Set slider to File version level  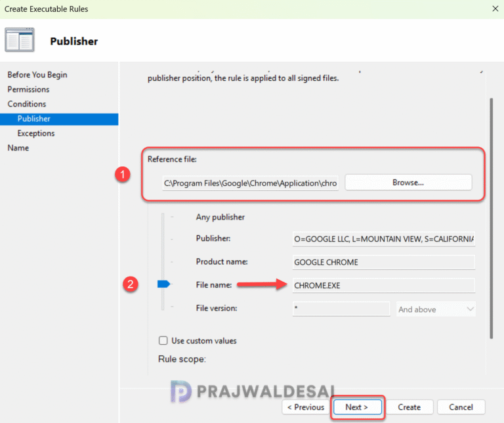point(173,307)
